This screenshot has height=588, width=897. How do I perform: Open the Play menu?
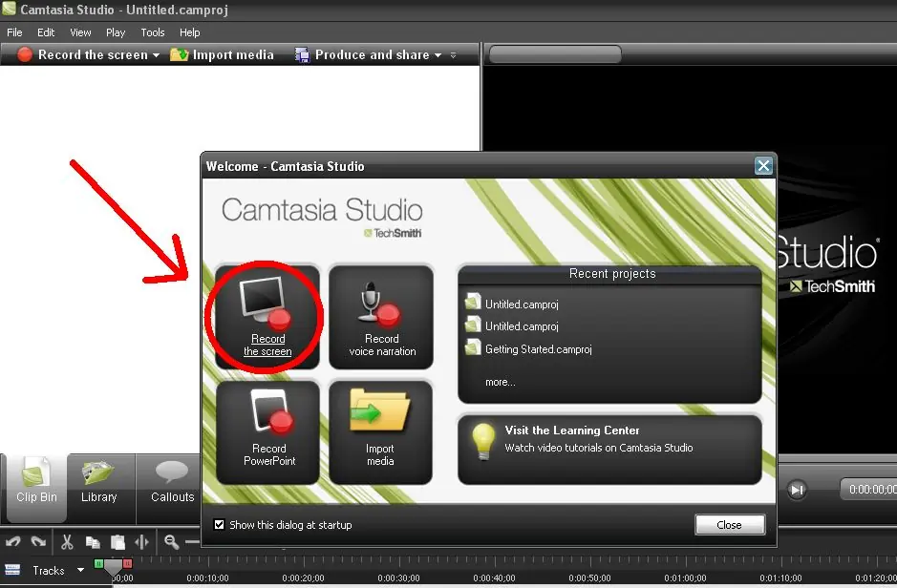click(116, 32)
